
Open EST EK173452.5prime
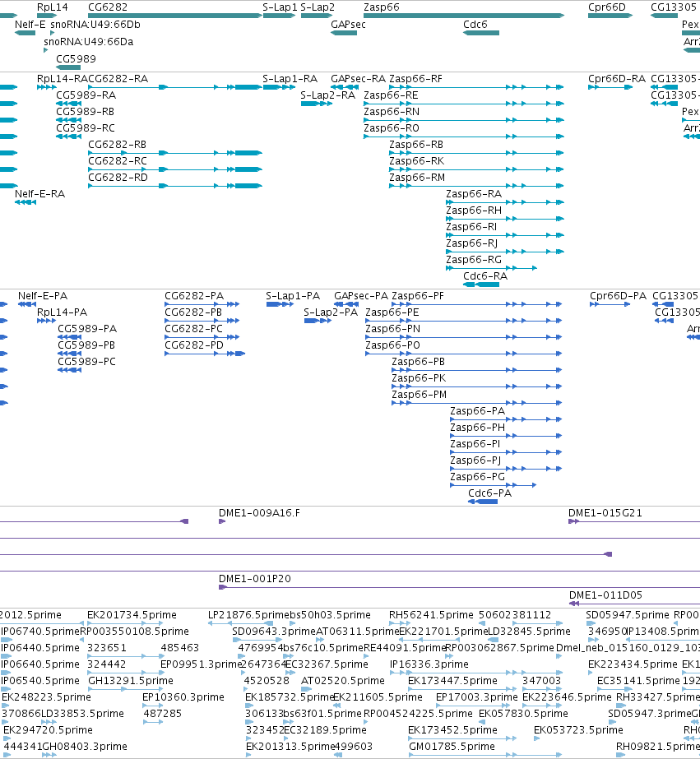(452, 730)
